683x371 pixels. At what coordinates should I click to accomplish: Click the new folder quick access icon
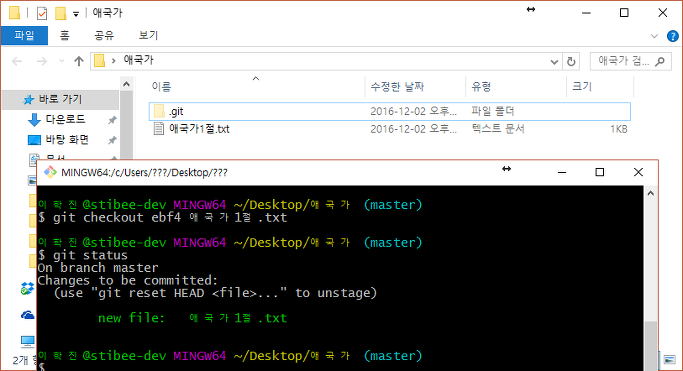pyautogui.click(x=60, y=13)
